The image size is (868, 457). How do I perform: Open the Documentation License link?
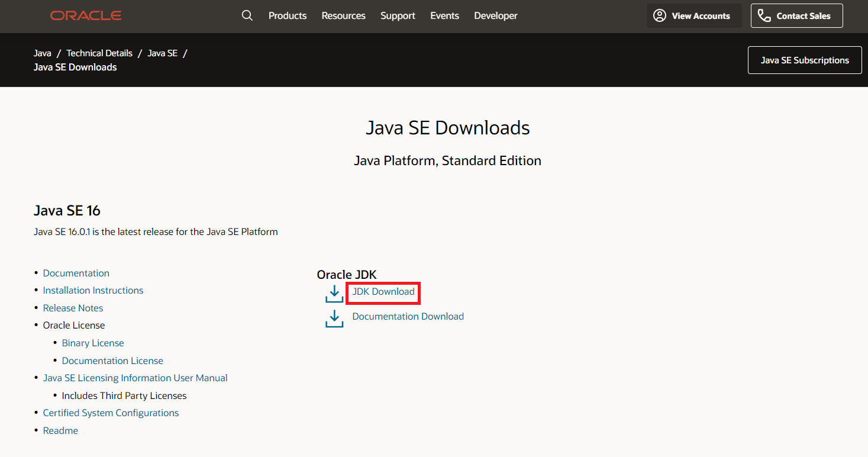[112, 361]
